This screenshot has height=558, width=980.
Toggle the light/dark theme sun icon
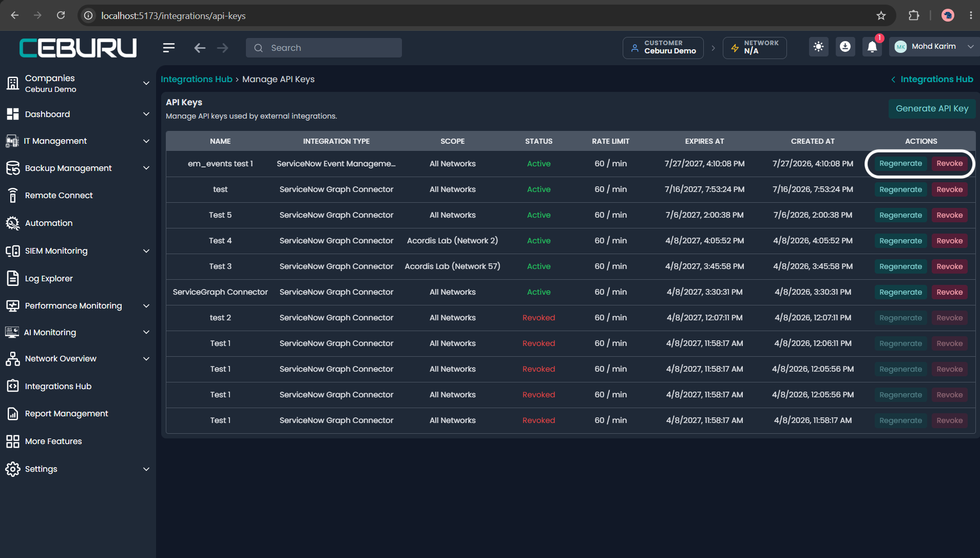[x=818, y=47]
